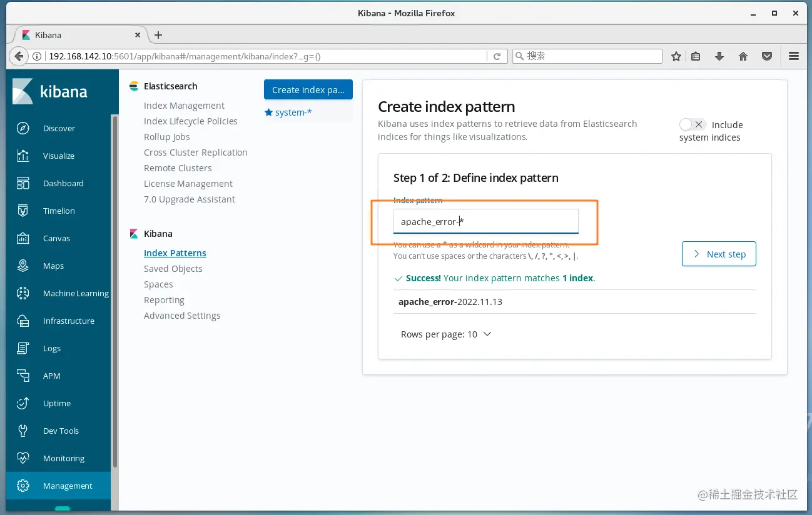The width and height of the screenshot is (812, 515).
Task: Open Index Lifecycle Policies
Action: pos(191,121)
